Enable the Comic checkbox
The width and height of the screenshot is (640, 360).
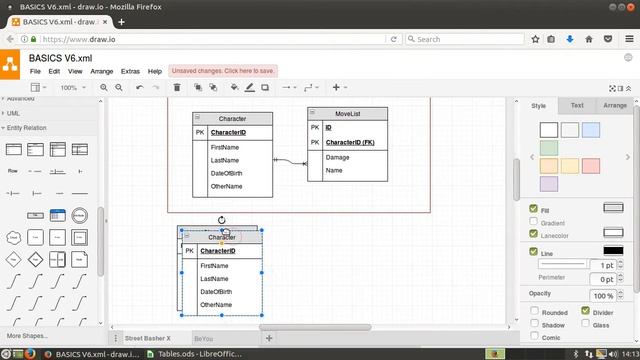[x=534, y=336]
